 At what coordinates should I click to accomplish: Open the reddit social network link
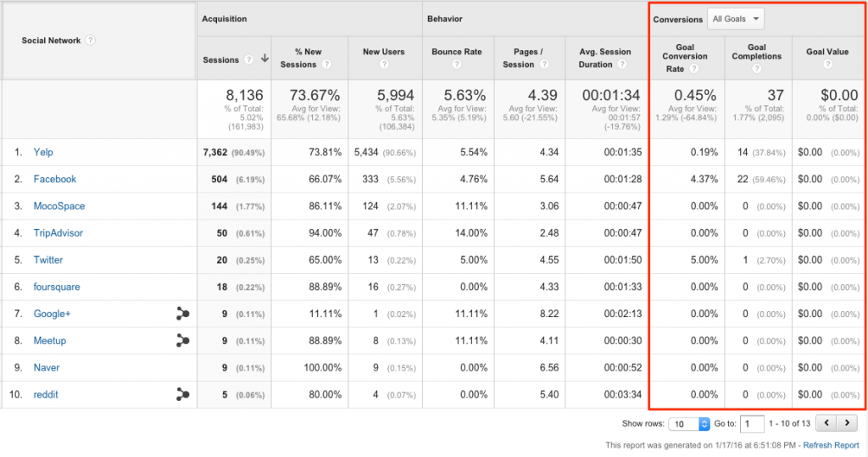coord(46,394)
